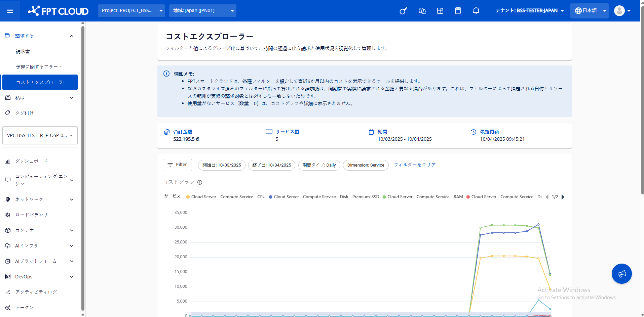
Task: Open the key management icon in header
Action: pyautogui.click(x=403, y=11)
